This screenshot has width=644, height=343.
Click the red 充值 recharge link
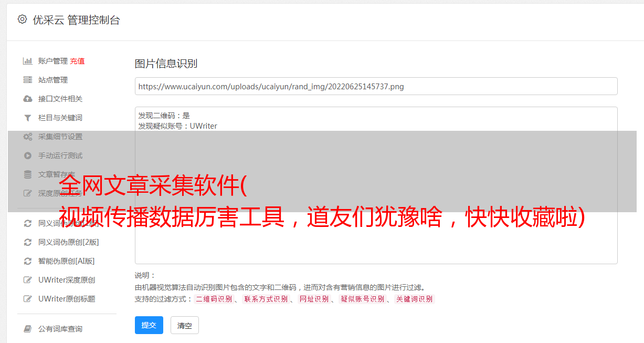coord(77,61)
